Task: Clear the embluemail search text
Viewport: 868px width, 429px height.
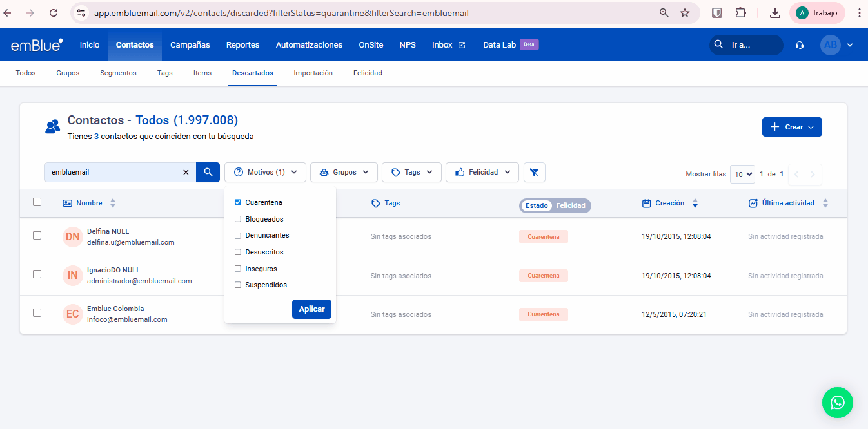Action: click(186, 172)
